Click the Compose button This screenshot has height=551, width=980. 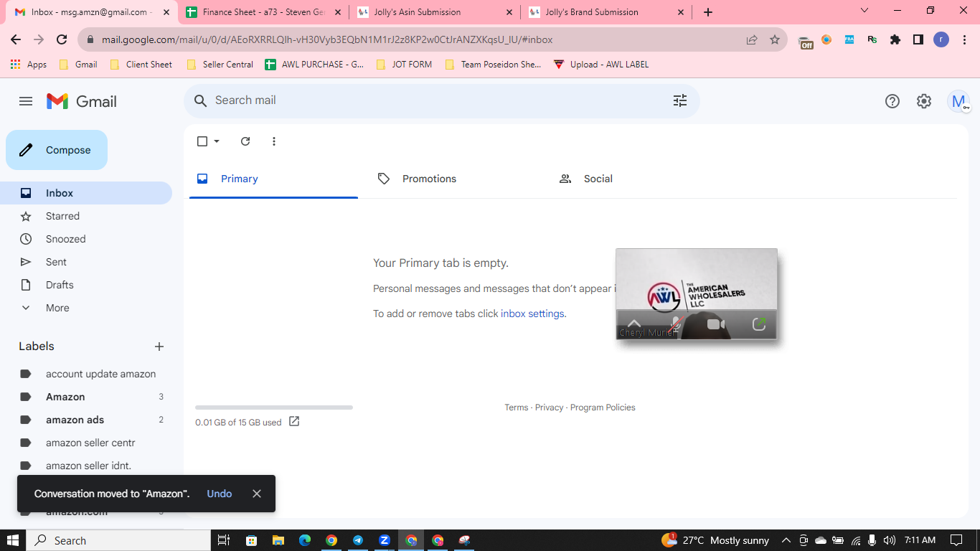click(x=57, y=150)
